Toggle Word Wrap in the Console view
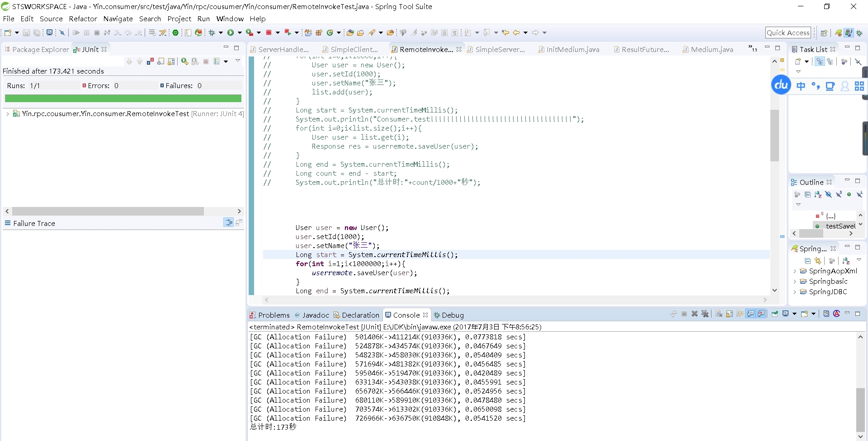The height and width of the screenshot is (441, 868). pyautogui.click(x=740, y=314)
